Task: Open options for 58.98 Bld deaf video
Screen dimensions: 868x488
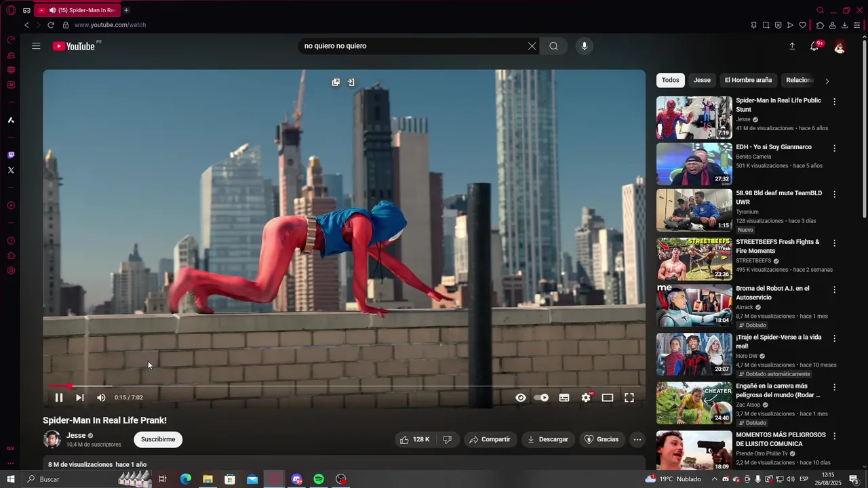Action: tap(835, 194)
